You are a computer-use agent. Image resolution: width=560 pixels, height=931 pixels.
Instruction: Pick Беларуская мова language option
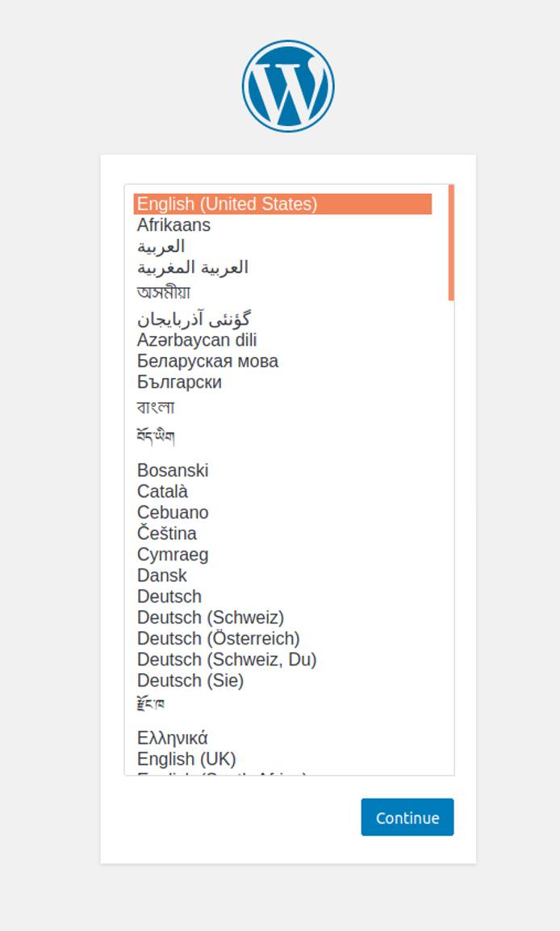click(207, 361)
